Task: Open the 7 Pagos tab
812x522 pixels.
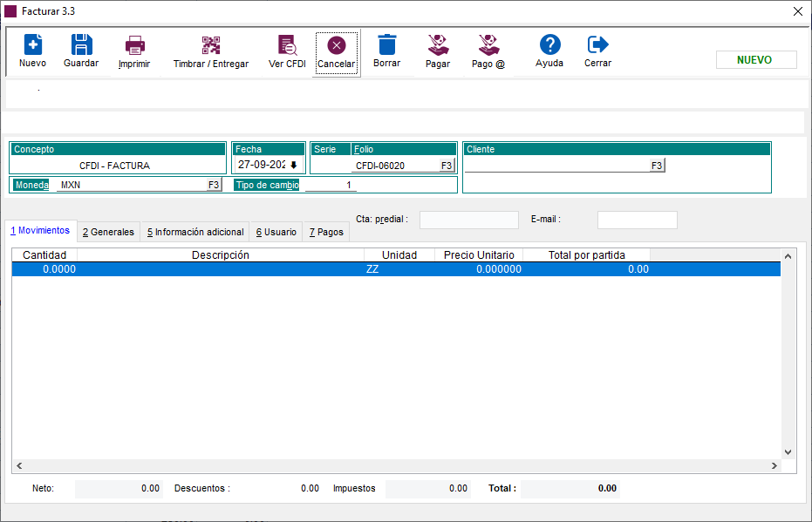Action: pyautogui.click(x=326, y=233)
